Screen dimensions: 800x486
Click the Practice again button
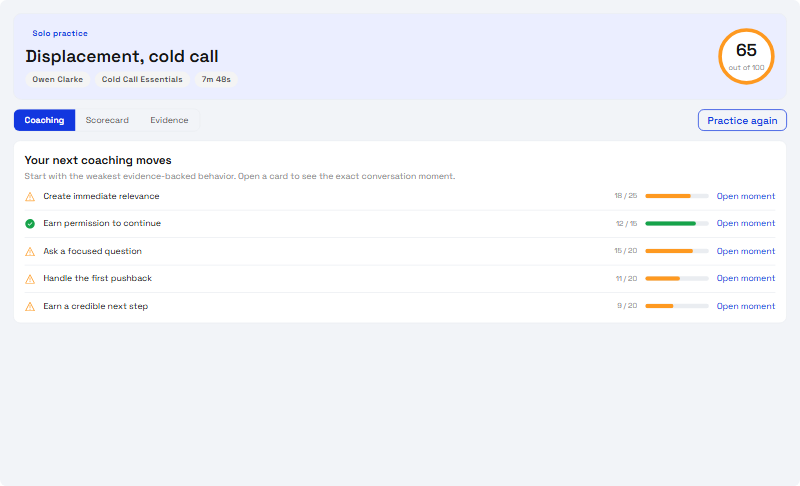click(x=742, y=120)
